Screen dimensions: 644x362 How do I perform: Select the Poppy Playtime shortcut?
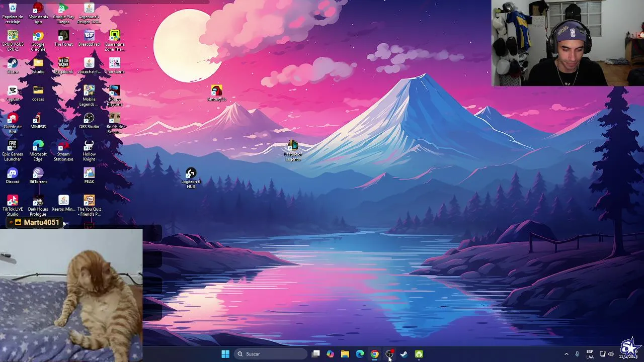115,96
